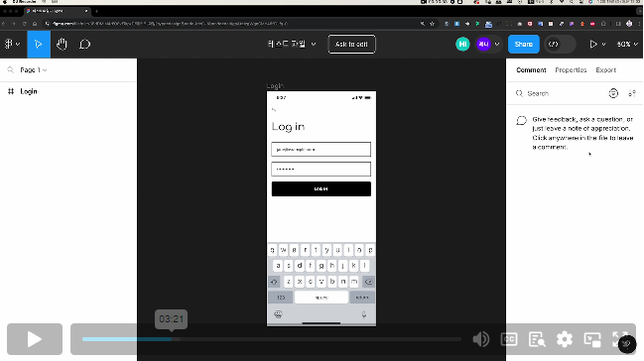Click the Apple menu in menu bar
The image size is (644, 361).
[x=5, y=2]
